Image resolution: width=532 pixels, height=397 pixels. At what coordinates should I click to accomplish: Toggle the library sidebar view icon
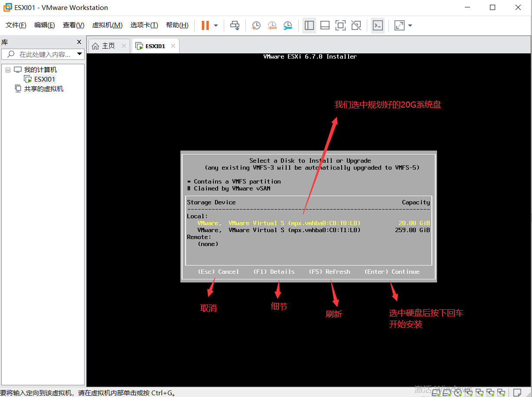pyautogui.click(x=309, y=26)
